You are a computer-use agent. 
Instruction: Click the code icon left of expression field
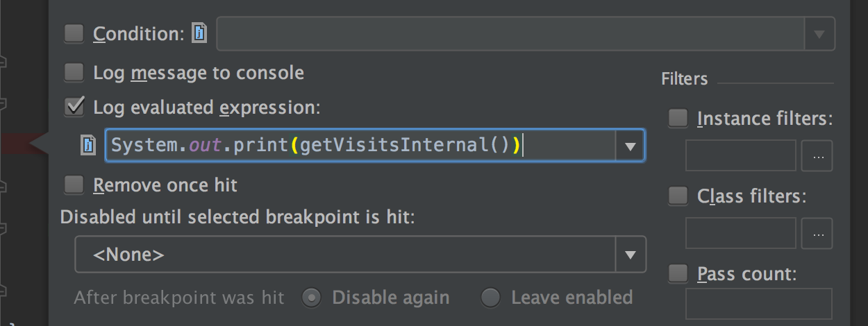[88, 146]
